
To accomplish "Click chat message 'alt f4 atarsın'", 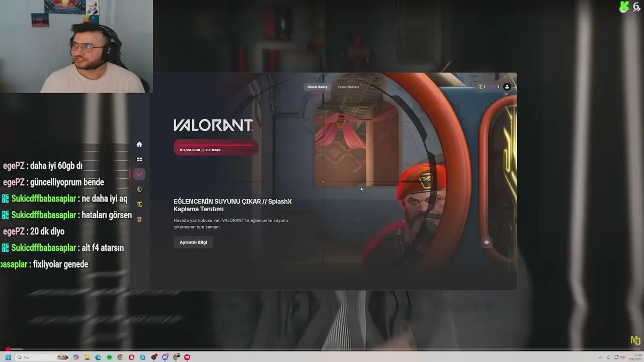I will 103,248.
